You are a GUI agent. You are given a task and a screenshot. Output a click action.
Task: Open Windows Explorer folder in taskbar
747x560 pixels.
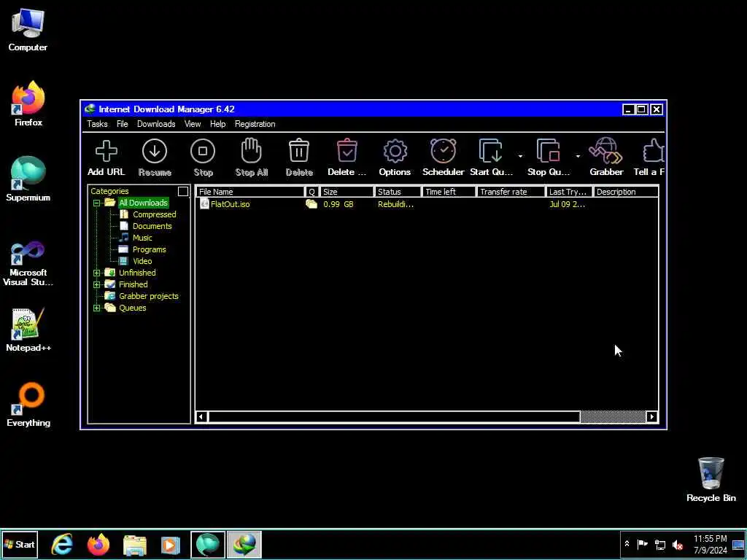(x=135, y=545)
